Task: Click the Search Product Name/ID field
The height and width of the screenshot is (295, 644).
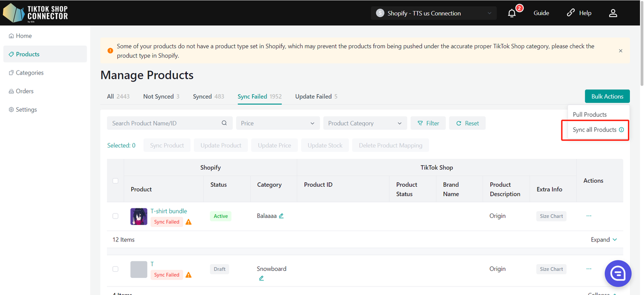Action: tap(164, 123)
